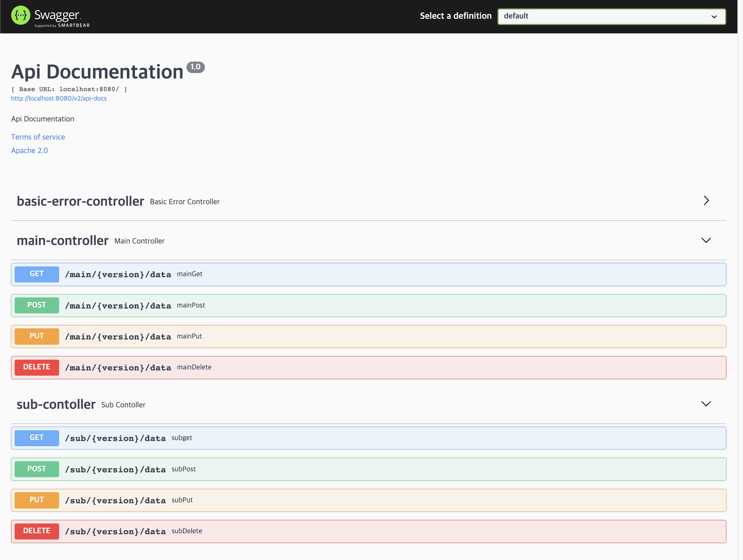
Task: Collapse the sub-contoller section chevron
Action: click(x=706, y=404)
